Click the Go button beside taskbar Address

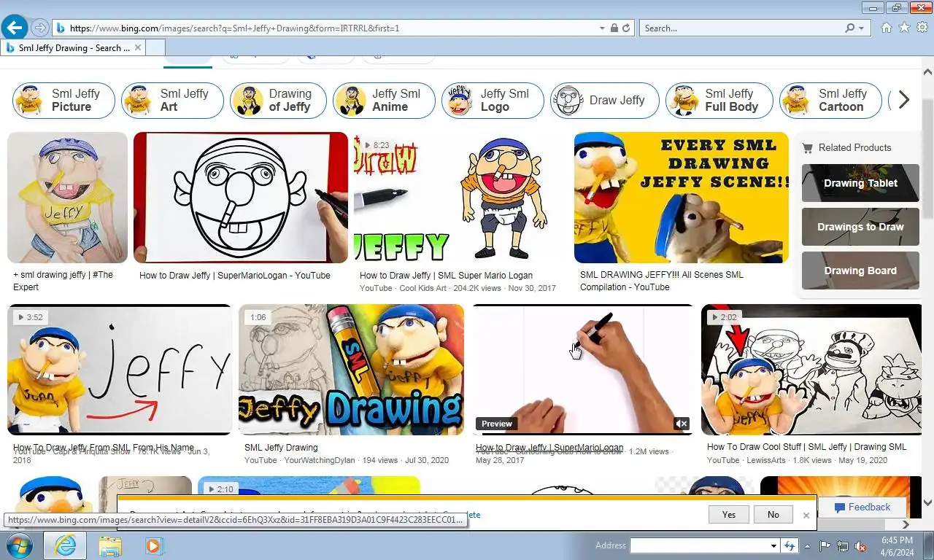[x=789, y=545]
